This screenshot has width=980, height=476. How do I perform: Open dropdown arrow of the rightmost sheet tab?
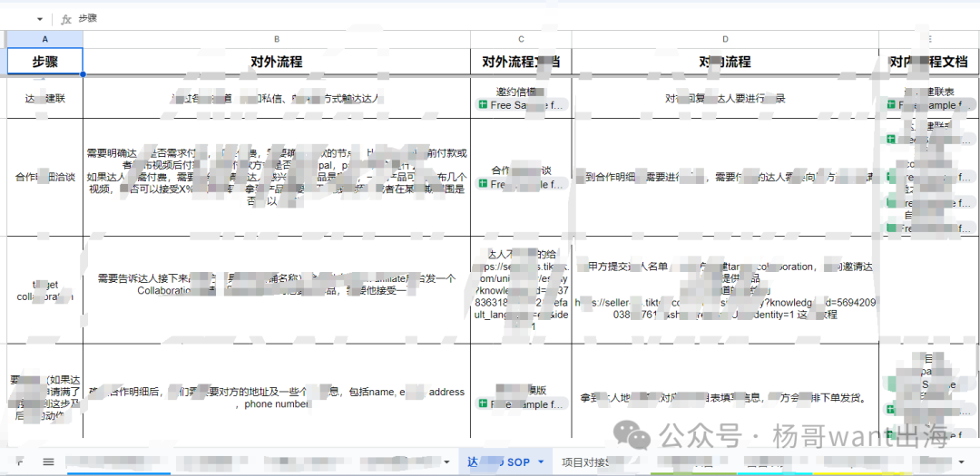[x=961, y=462]
